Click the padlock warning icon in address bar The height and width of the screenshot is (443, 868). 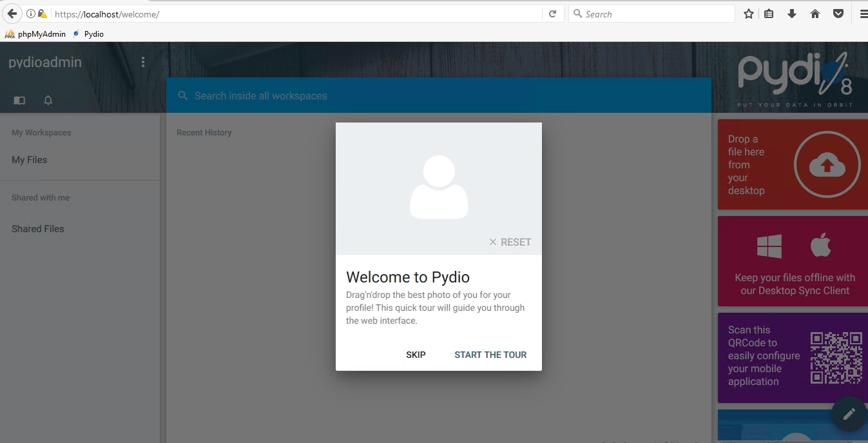[x=43, y=14]
